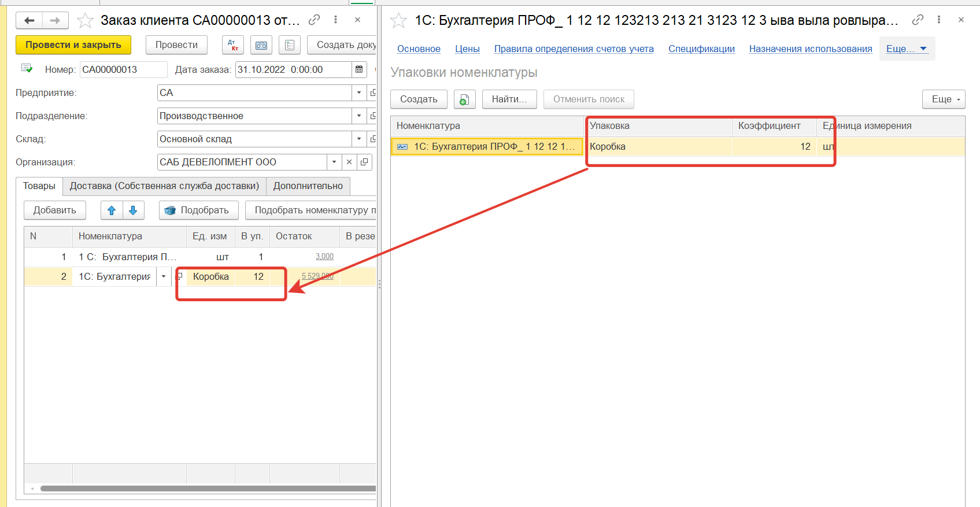980x507 pixels.
Task: Open three-dot menu in 1С: Бухгалтерия ПРОФ header
Action: point(939,20)
